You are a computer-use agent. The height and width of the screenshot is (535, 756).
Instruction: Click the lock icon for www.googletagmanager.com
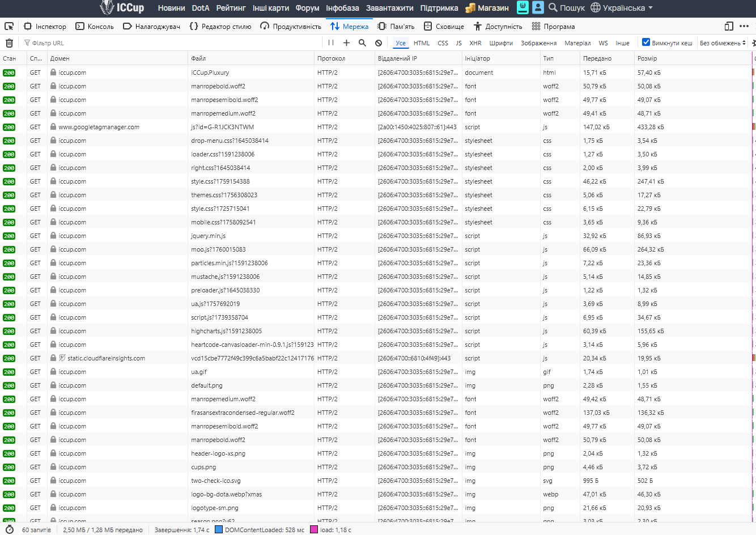pyautogui.click(x=53, y=127)
